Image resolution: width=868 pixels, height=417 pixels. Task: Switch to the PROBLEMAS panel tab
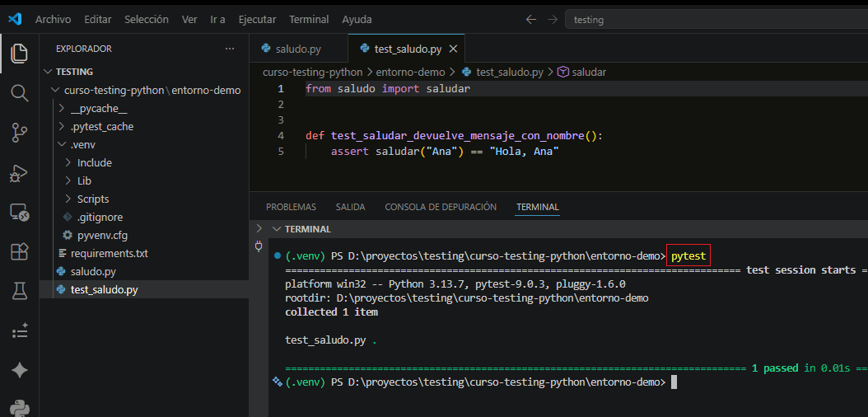point(292,207)
